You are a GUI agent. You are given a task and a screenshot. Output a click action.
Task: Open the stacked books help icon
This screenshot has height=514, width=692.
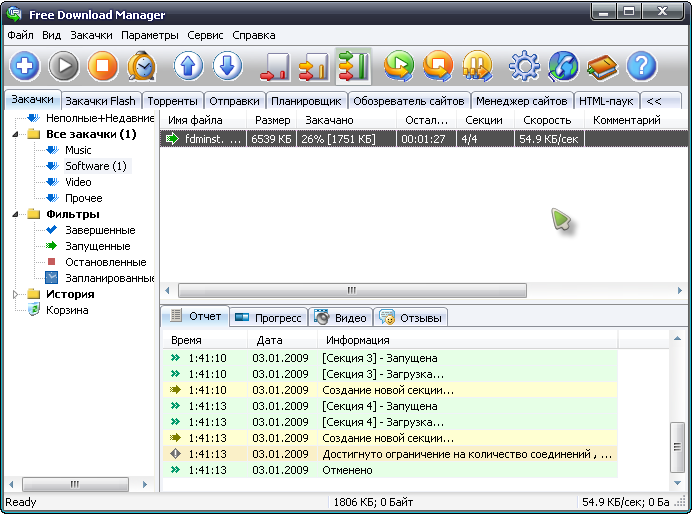tap(602, 67)
